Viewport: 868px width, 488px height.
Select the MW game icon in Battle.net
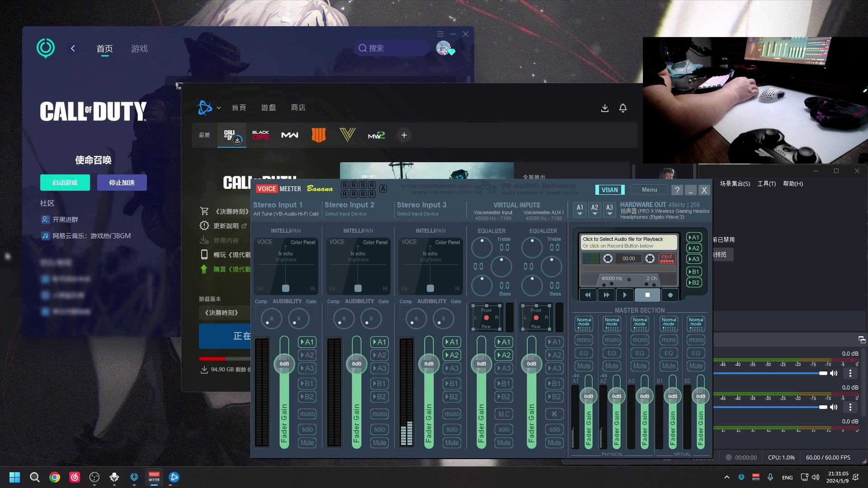(290, 135)
